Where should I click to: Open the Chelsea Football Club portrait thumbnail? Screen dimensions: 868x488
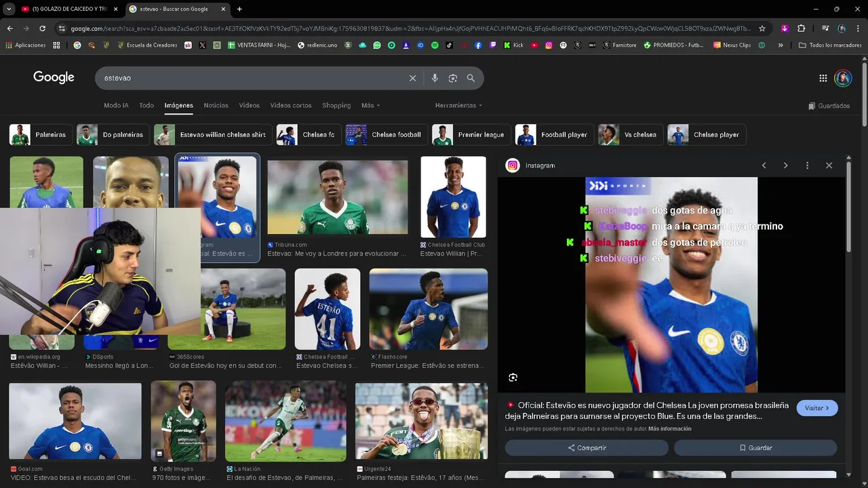(453, 197)
